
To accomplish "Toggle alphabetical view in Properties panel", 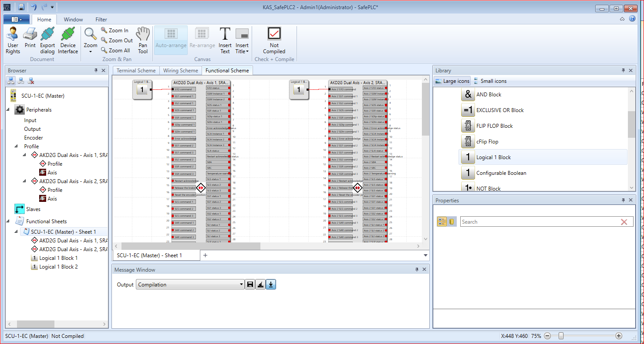I will (452, 222).
